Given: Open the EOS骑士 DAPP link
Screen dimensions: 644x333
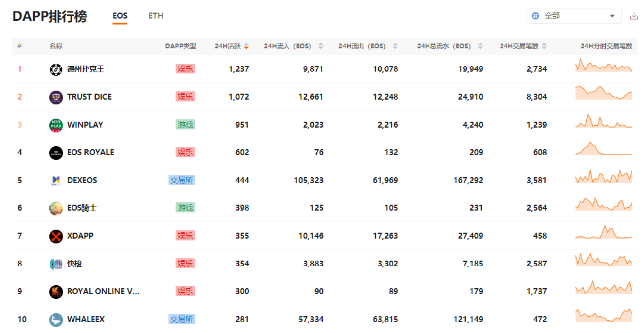Looking at the screenshot, I should 82,208.
